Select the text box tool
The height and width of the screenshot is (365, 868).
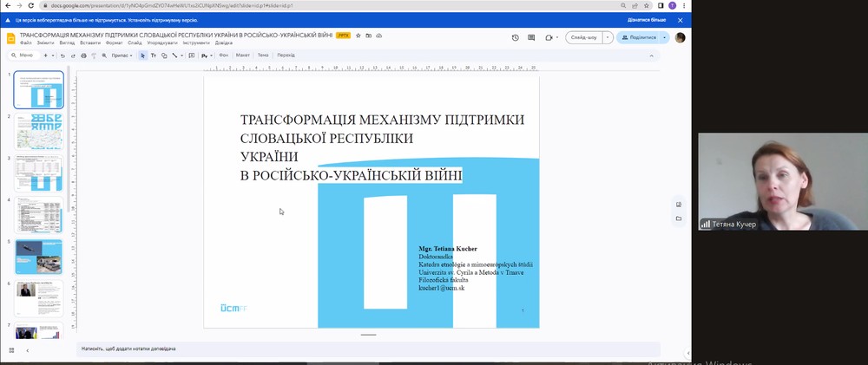pos(153,55)
